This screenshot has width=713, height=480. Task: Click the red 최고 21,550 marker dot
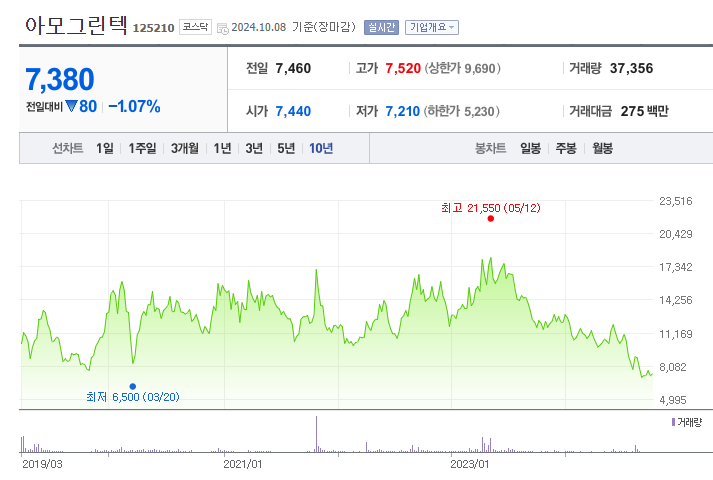(x=491, y=219)
